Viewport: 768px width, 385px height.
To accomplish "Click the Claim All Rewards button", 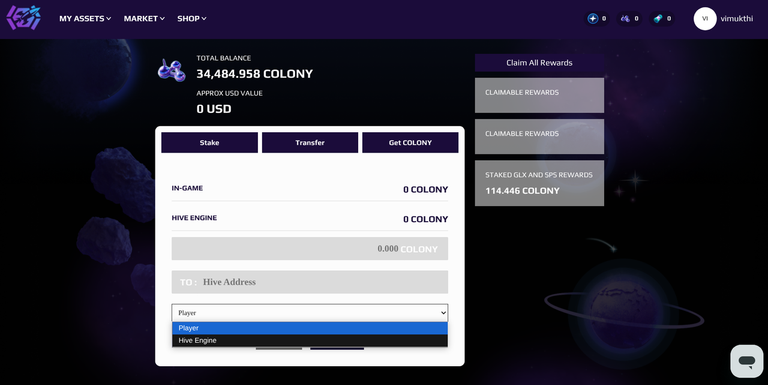I will [x=539, y=63].
